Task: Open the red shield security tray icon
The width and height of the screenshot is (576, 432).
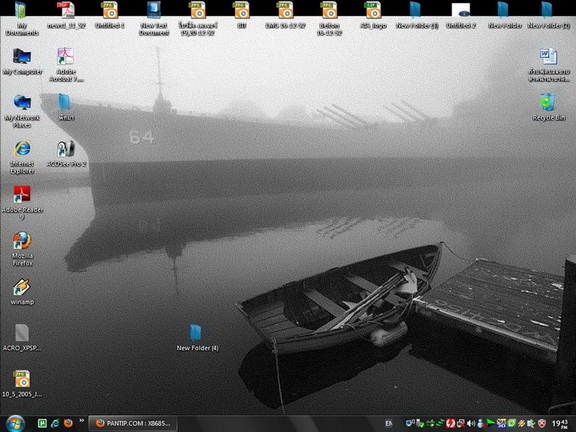Action: 542,424
